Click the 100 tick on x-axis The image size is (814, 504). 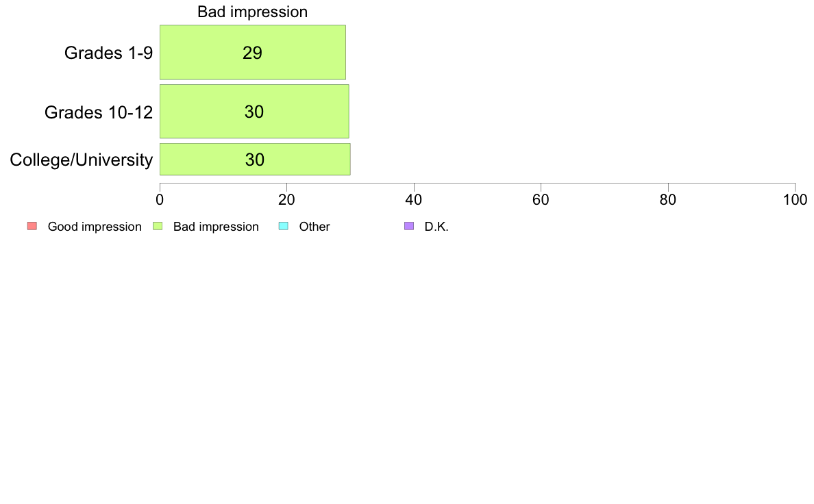795,200
